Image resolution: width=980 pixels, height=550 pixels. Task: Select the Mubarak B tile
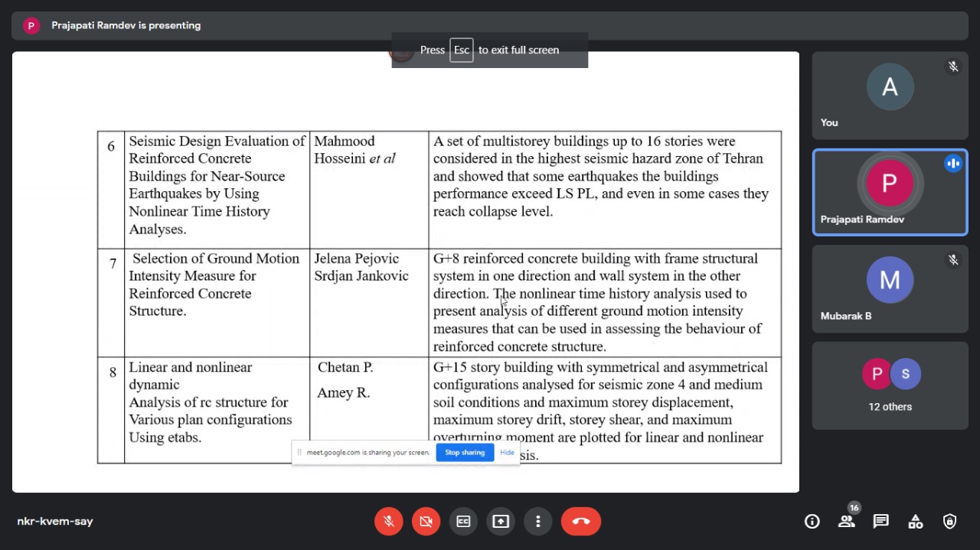coord(890,288)
